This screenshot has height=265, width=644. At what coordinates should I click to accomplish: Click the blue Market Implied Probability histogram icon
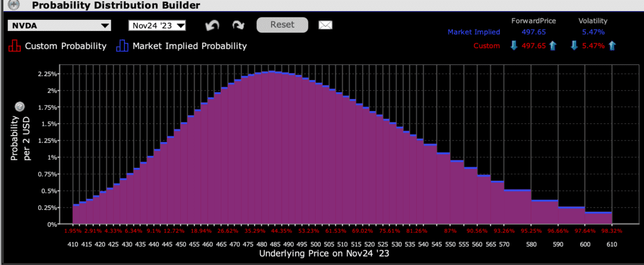122,46
